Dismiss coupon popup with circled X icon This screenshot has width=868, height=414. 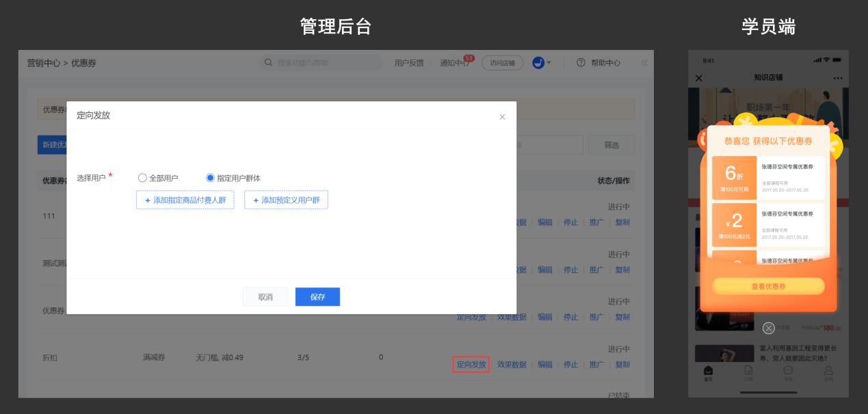click(x=769, y=328)
